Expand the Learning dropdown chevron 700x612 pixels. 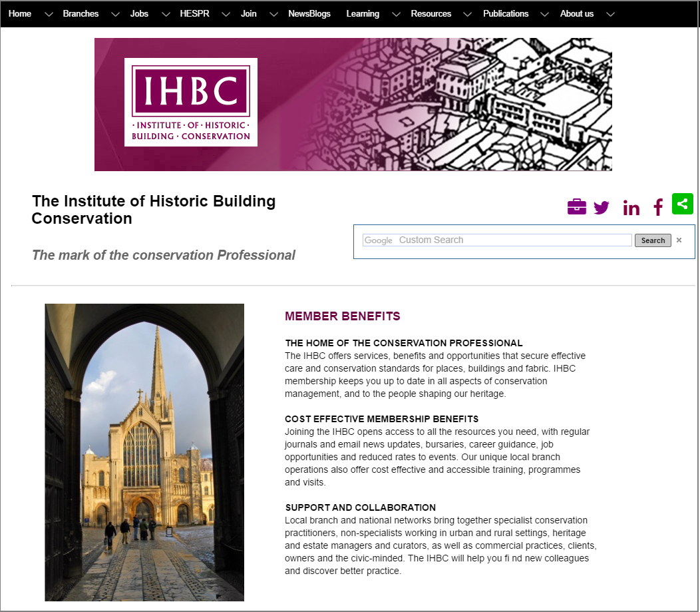(397, 15)
